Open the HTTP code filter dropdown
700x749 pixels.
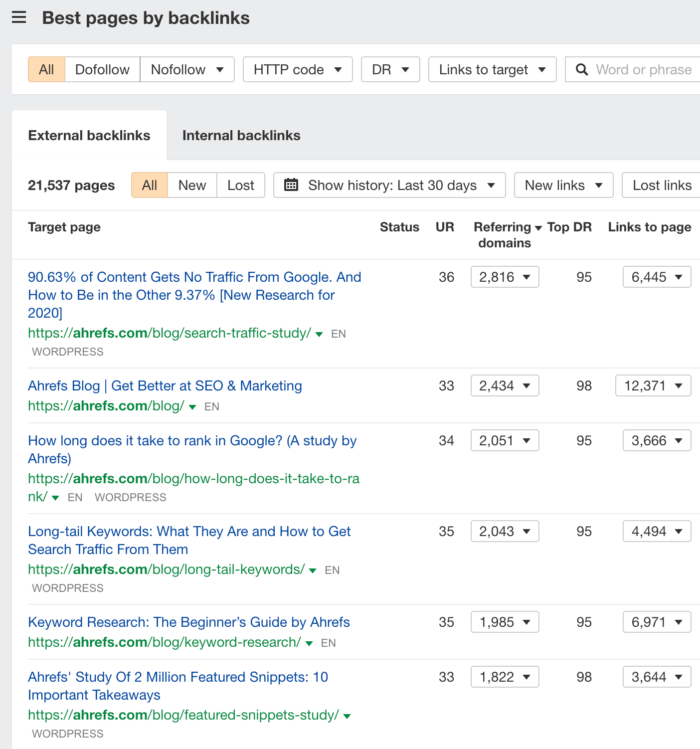point(297,69)
